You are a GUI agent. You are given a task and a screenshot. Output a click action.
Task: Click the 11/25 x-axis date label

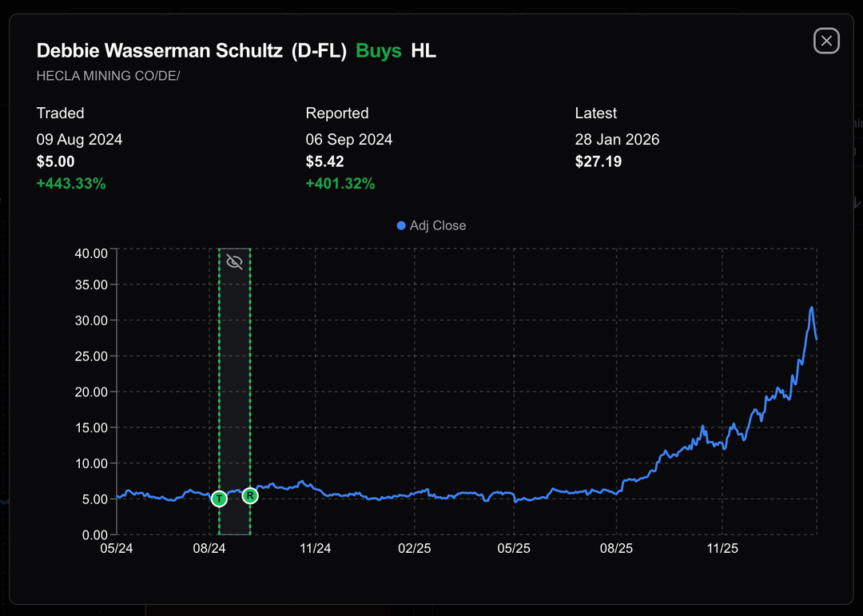[722, 549]
